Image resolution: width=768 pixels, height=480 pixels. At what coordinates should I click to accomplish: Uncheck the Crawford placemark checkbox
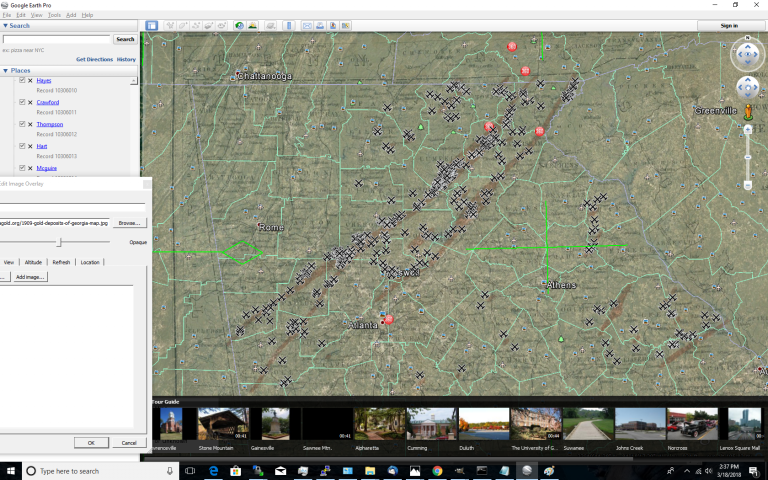[x=22, y=102]
